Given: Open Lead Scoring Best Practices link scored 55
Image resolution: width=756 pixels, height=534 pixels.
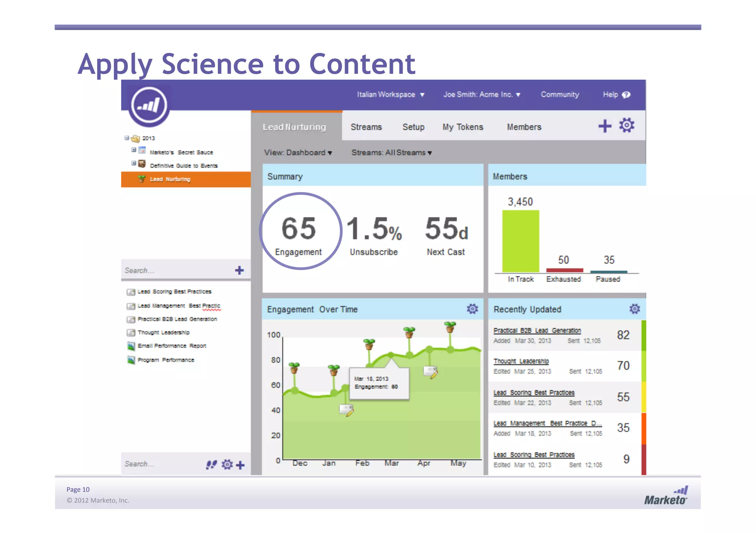Looking at the screenshot, I should click(534, 393).
